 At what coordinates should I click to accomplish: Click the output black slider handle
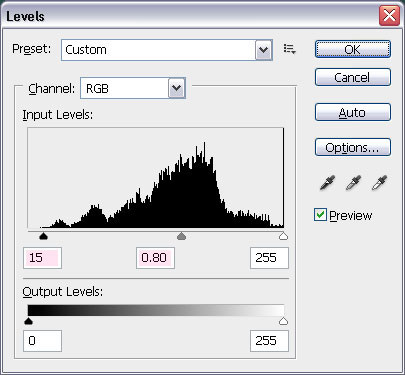[x=29, y=321]
